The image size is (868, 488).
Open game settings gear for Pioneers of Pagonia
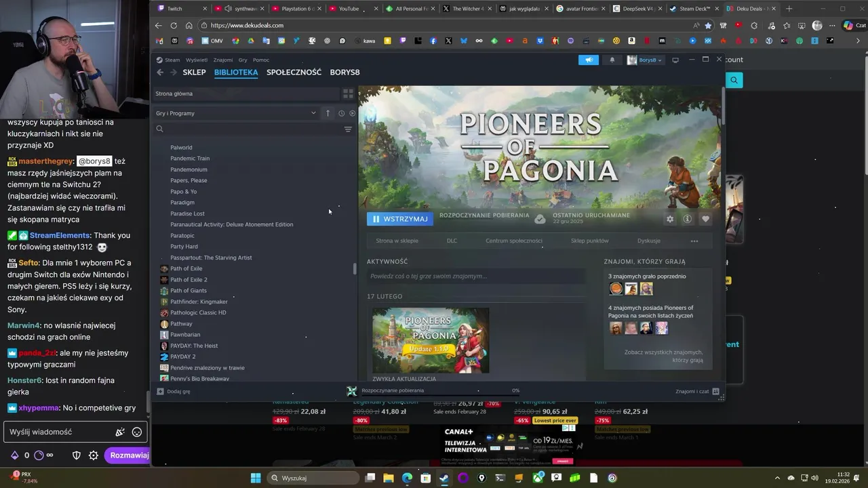670,219
